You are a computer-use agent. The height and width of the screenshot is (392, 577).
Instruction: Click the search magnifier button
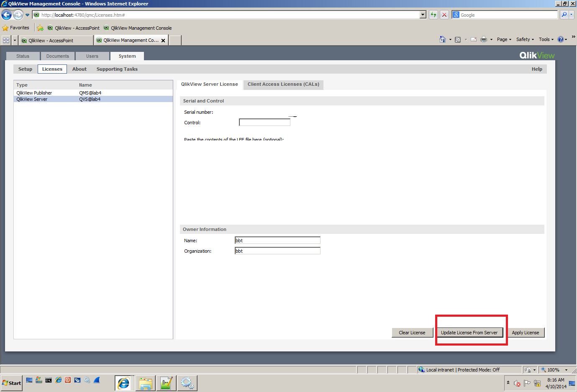click(564, 15)
